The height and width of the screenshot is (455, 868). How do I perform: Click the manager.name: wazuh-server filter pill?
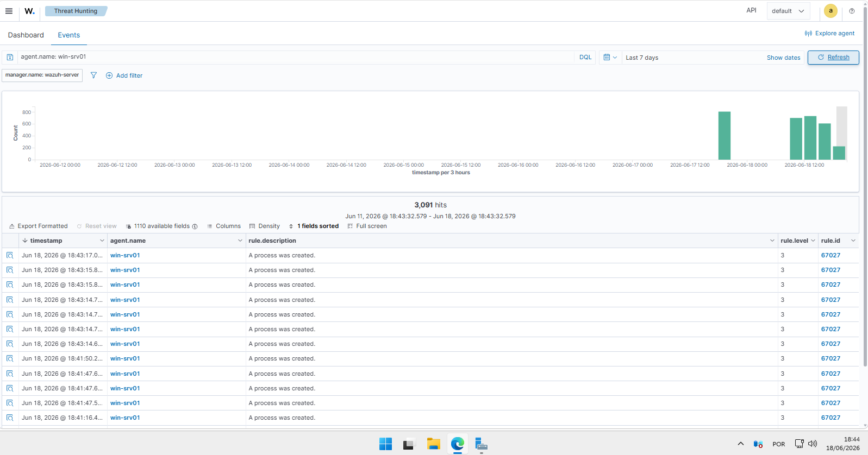tap(42, 75)
